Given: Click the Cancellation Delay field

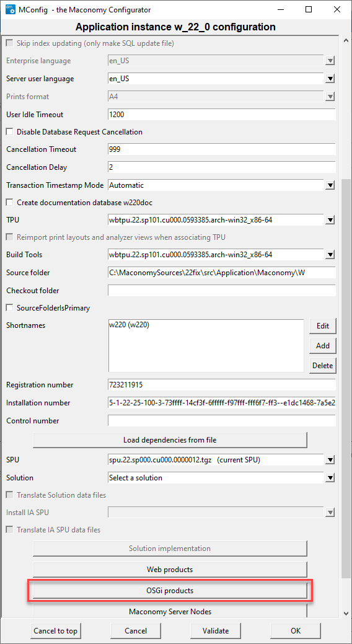Looking at the screenshot, I should coord(222,167).
